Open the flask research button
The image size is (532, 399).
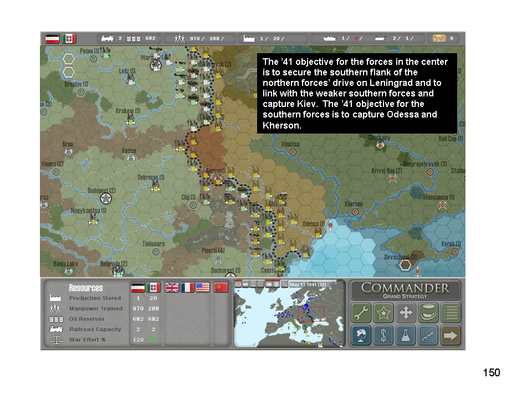pos(406,335)
